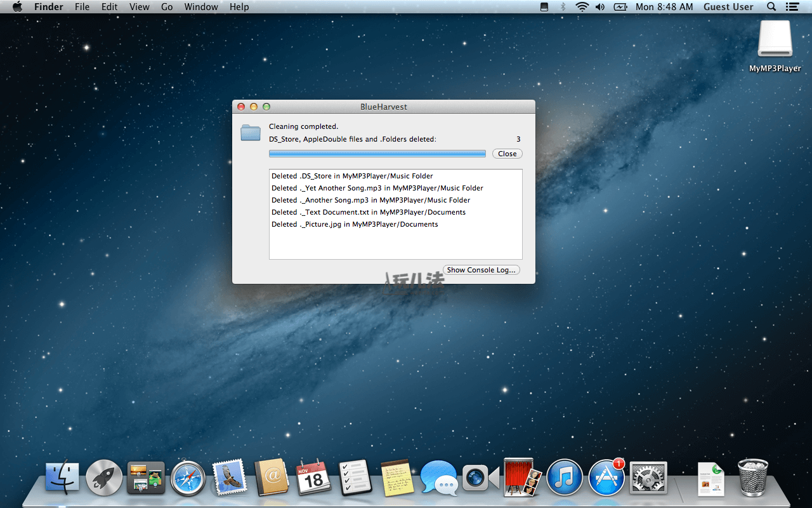Open Photo Booth from the Dock
This screenshot has height=508, width=812.
click(523, 478)
